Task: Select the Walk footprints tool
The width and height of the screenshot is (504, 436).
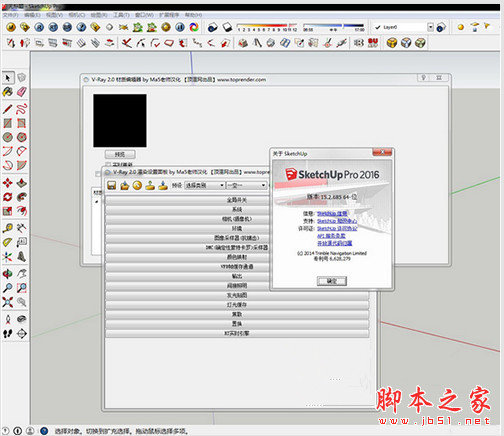Action: (x=8, y=333)
